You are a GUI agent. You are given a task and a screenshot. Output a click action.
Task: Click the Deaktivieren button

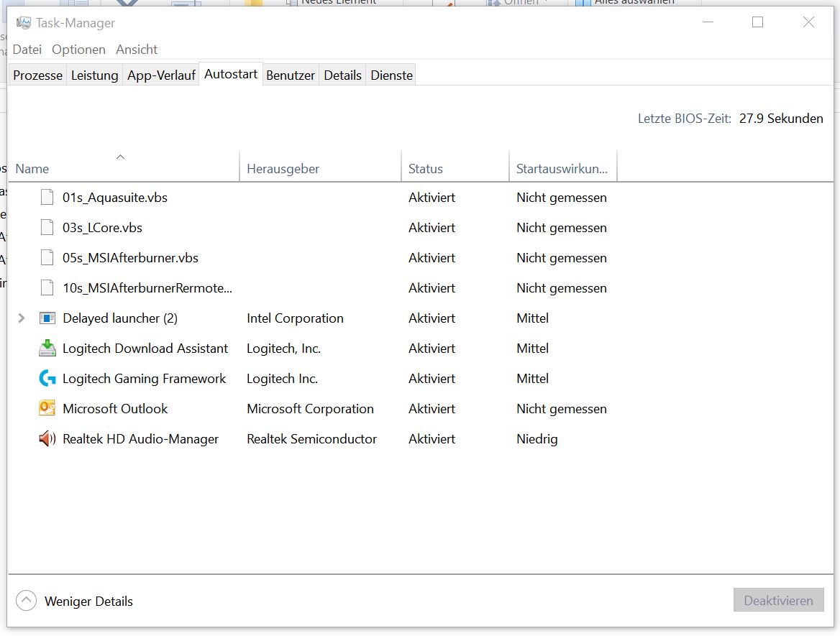tap(778, 601)
